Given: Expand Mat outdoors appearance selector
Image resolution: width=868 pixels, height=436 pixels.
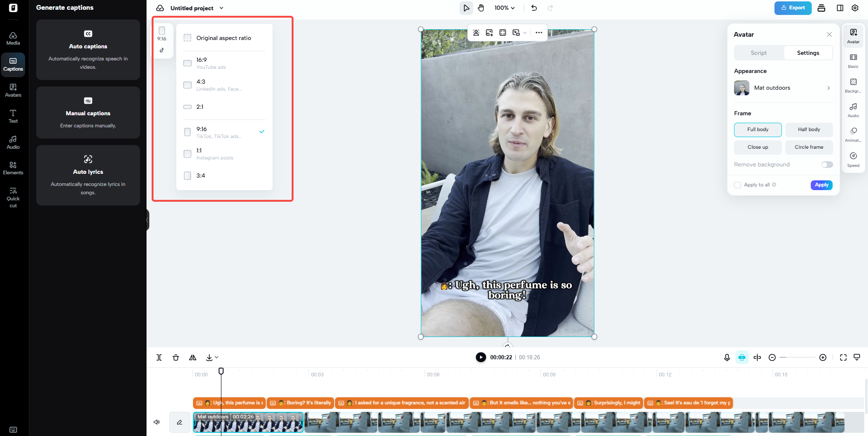Looking at the screenshot, I should point(783,88).
